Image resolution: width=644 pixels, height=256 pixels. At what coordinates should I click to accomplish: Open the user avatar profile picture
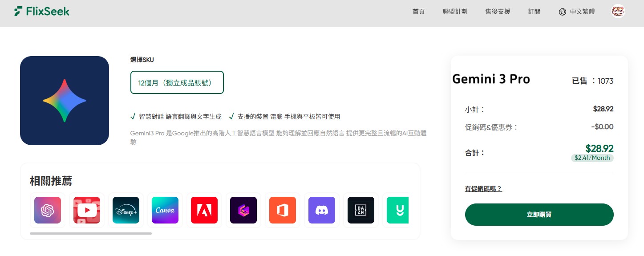tap(618, 11)
